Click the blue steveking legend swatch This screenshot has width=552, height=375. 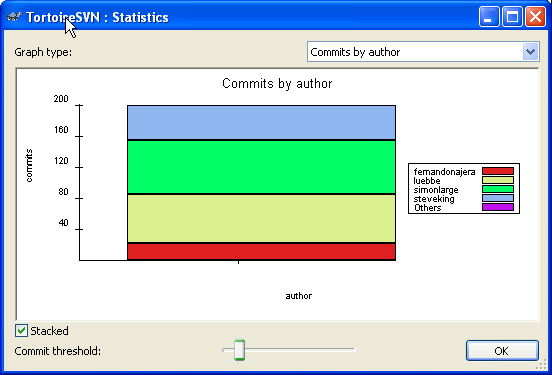pos(498,198)
